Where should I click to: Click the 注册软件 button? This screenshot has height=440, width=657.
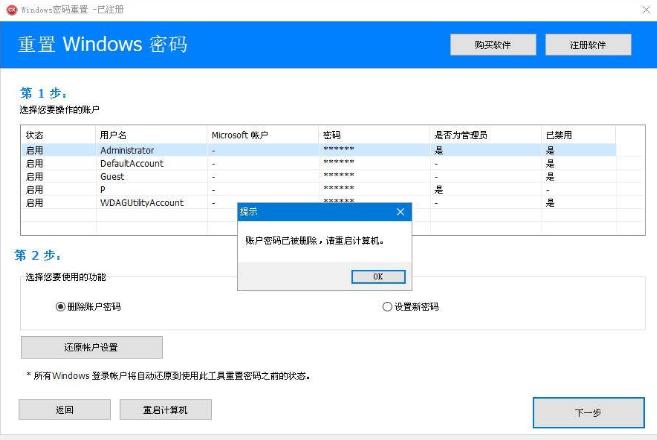pos(588,45)
